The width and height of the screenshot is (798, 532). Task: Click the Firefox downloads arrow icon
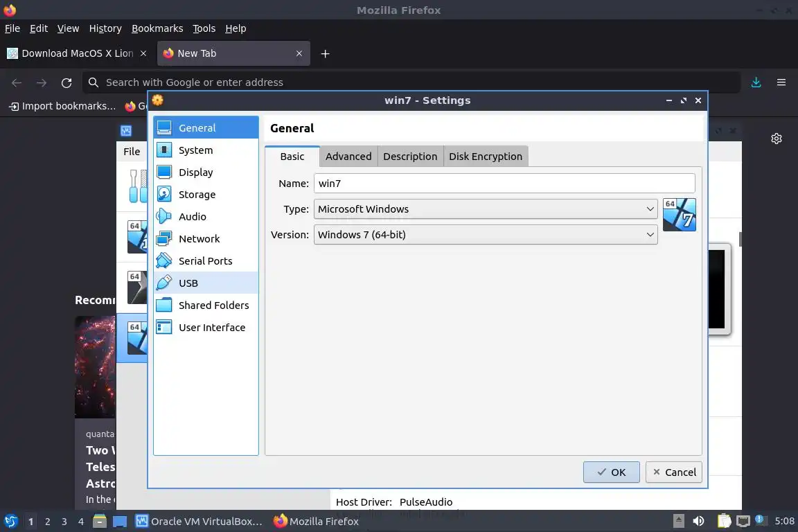[756, 82]
